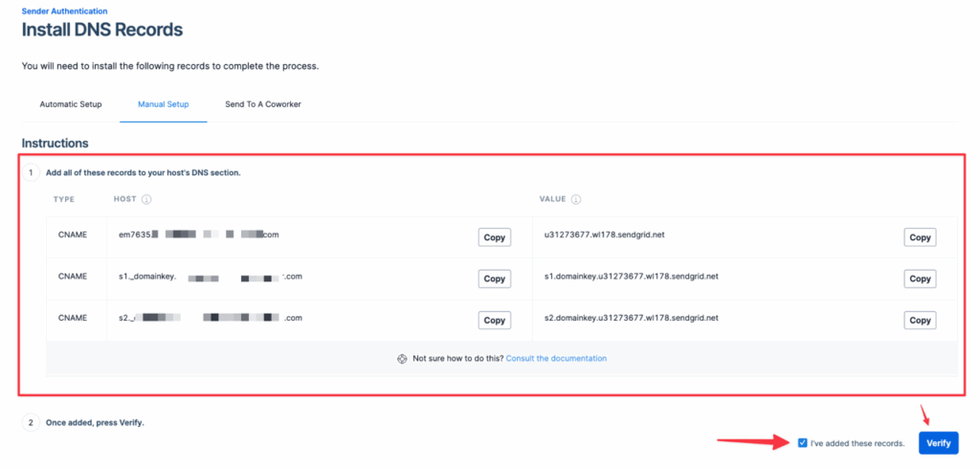Open Send To A Coworker tab
The width and height of the screenshot is (980, 469).
(263, 104)
